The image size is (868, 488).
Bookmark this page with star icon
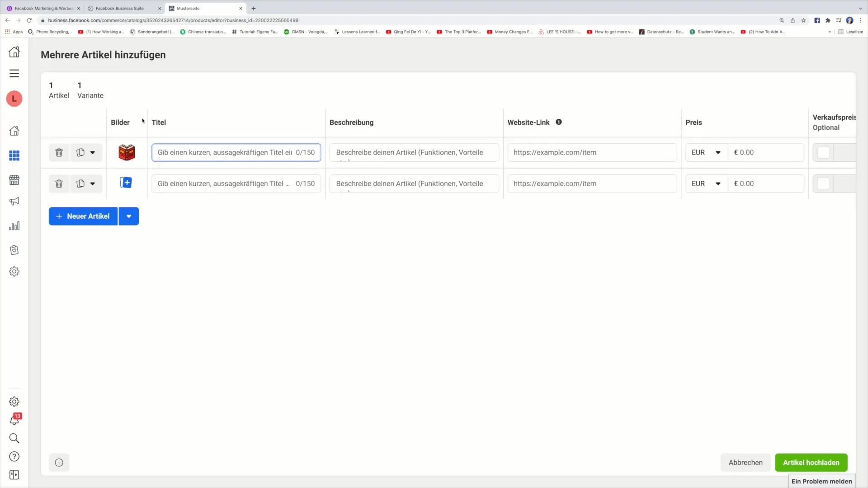(x=803, y=20)
